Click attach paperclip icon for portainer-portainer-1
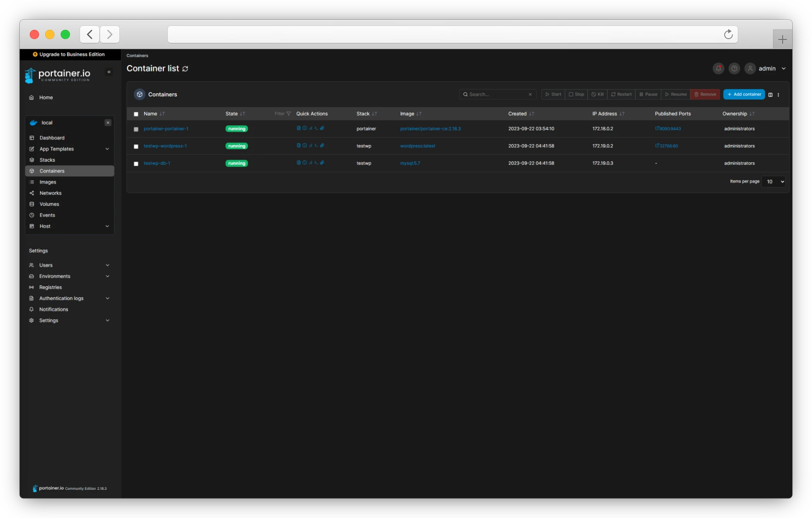This screenshot has width=812, height=518. pyautogui.click(x=322, y=128)
